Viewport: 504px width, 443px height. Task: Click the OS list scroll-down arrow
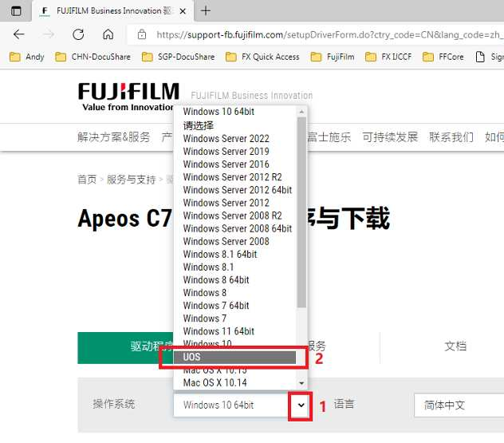[x=301, y=383]
